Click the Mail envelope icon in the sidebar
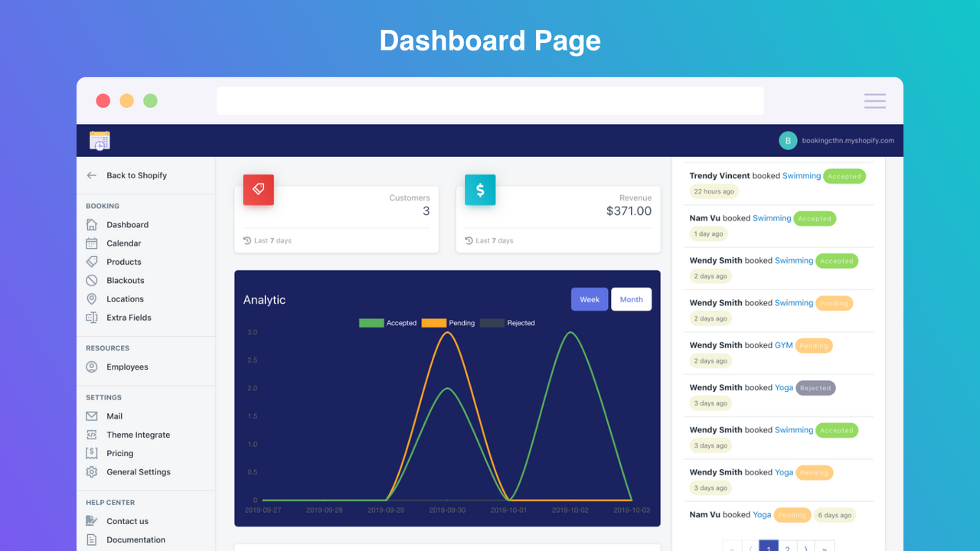Viewport: 980px width, 551px height. point(92,416)
